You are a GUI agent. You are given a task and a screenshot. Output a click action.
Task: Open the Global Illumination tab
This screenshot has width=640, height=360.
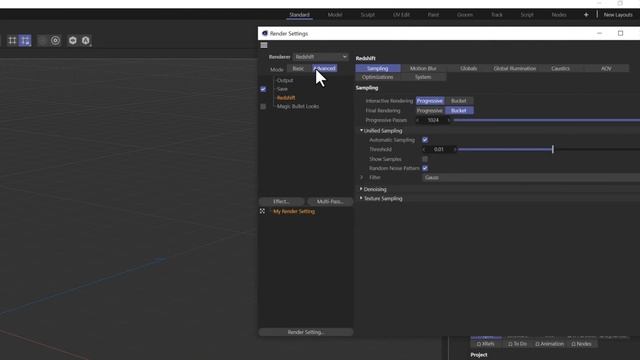(515, 69)
